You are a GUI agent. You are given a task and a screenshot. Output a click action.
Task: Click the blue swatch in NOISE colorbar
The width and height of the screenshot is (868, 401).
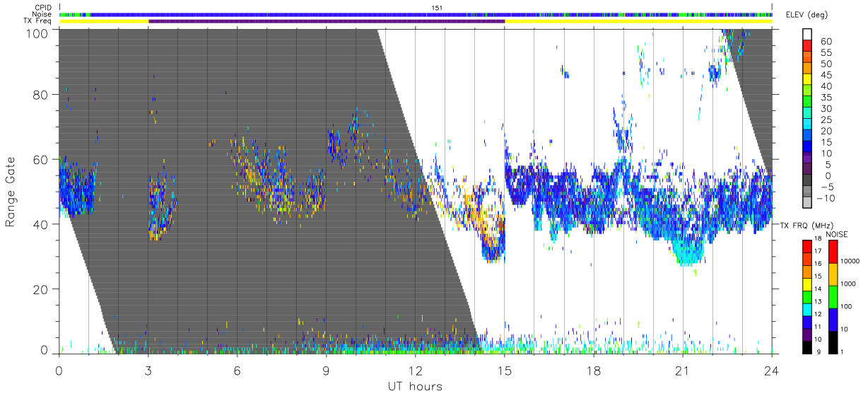coord(833,319)
